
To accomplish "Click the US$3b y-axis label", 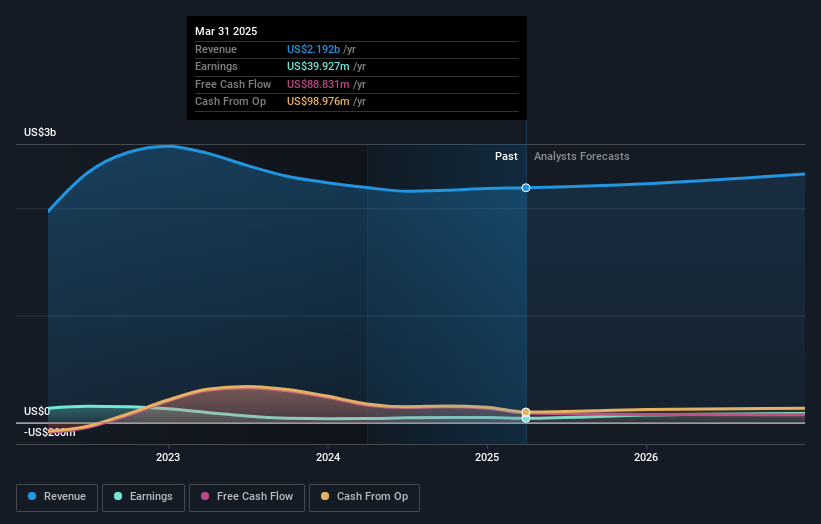I will click(x=40, y=132).
